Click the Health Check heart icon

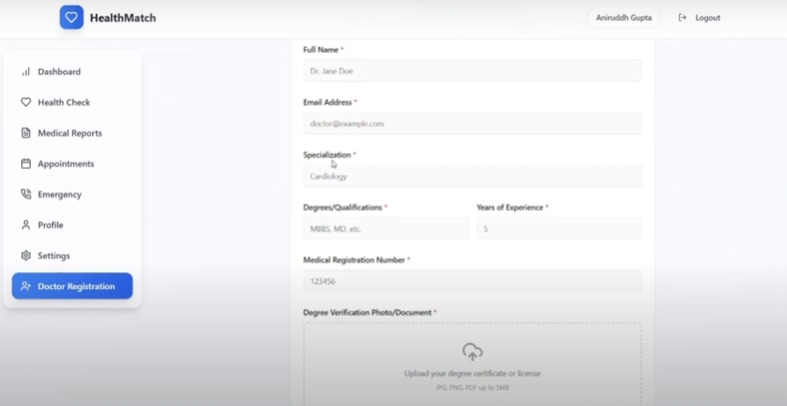click(x=26, y=102)
